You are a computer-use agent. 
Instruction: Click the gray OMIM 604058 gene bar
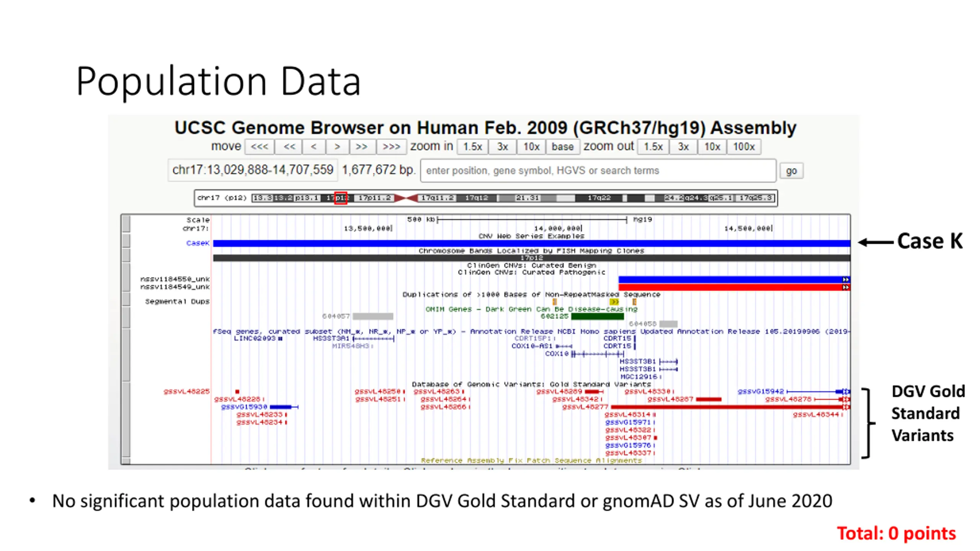668,324
